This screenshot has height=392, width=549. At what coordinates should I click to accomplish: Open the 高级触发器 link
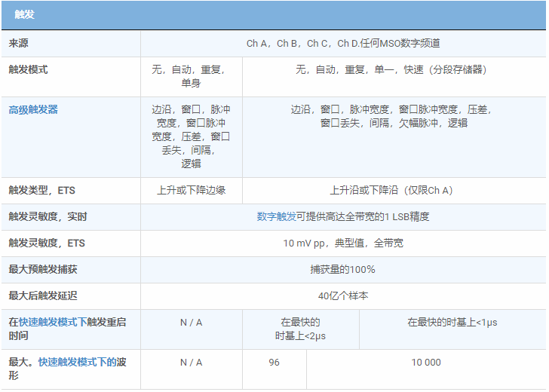pyautogui.click(x=33, y=109)
